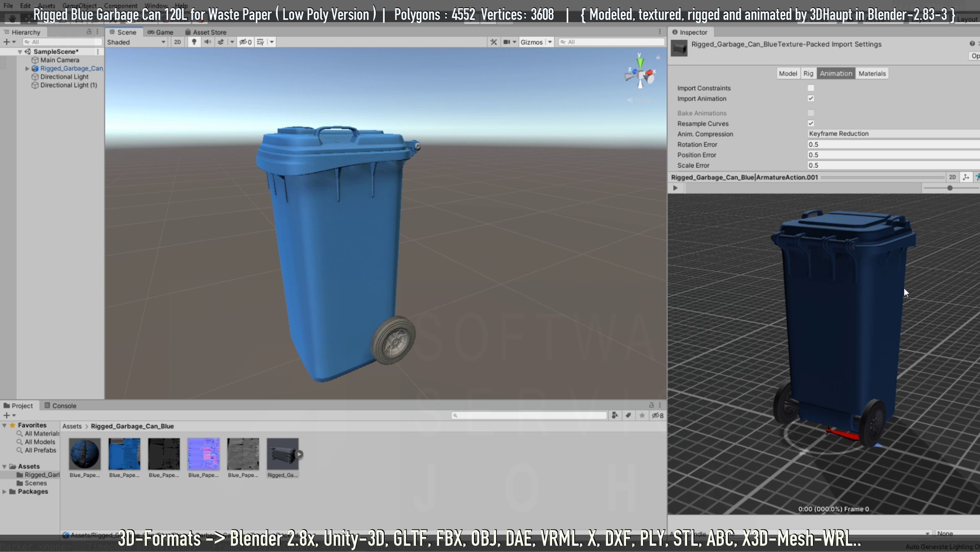Screen dimensions: 980x552
Task: Click the Project search field
Action: point(529,415)
